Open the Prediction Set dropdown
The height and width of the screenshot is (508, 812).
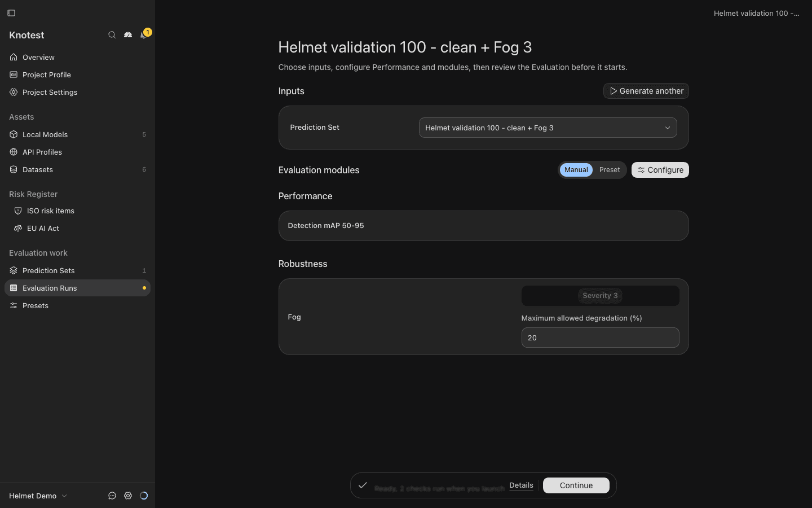(548, 128)
